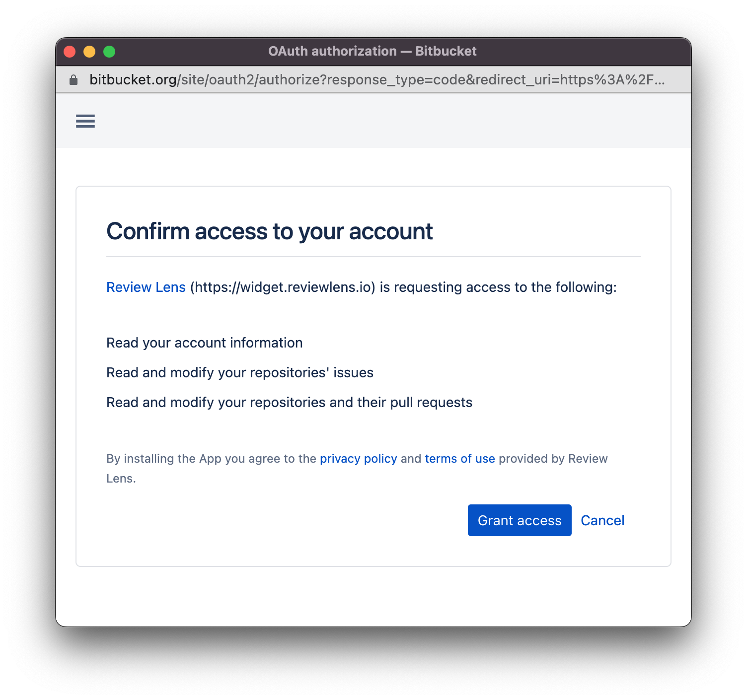
Task: Open the privacy policy link
Action: [358, 459]
